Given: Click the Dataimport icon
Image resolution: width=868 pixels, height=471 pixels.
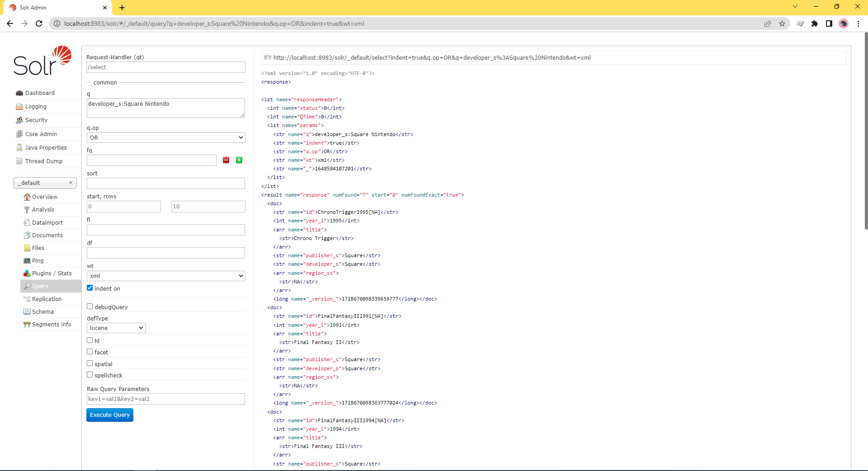Looking at the screenshot, I should pyautogui.click(x=27, y=223).
